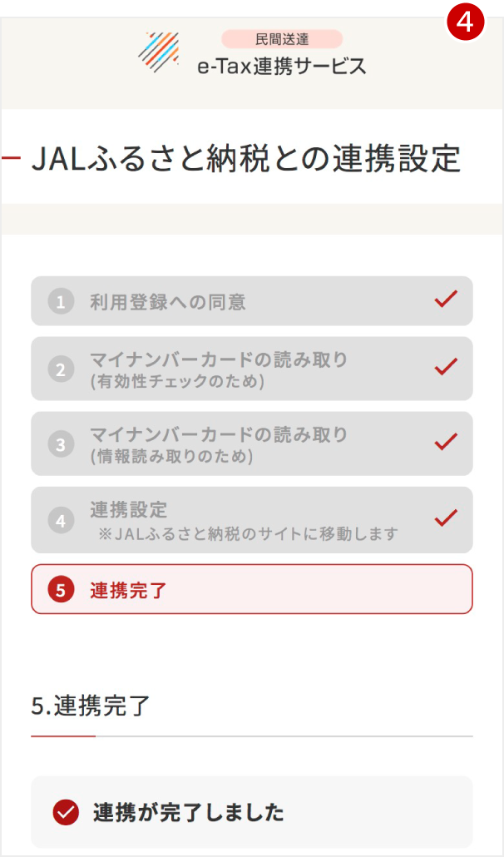Click the step 4 number circle
The height and width of the screenshot is (857, 504).
point(61,521)
